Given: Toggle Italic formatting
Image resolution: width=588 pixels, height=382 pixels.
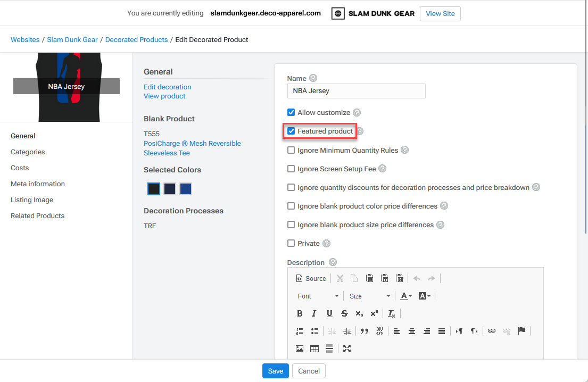Looking at the screenshot, I should pyautogui.click(x=314, y=313).
